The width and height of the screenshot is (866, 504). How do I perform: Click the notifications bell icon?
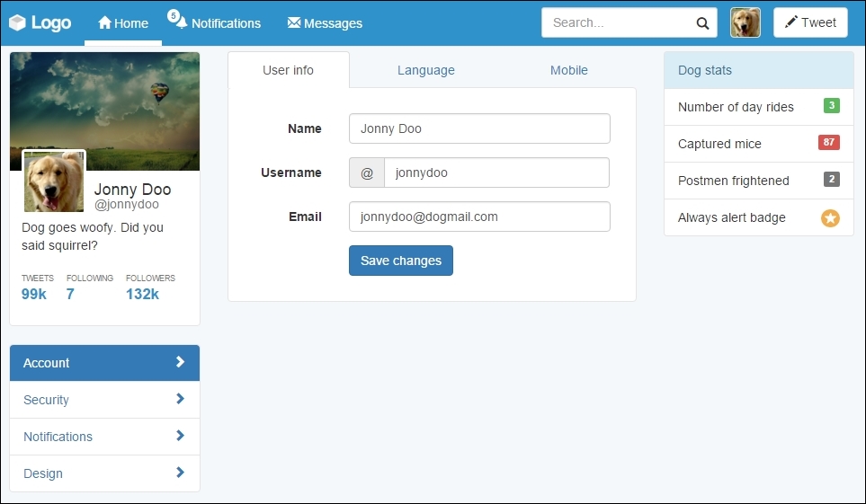click(181, 23)
